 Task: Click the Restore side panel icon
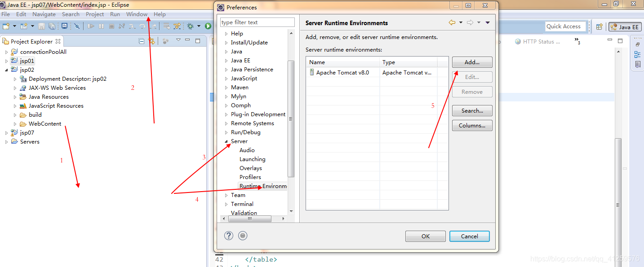pyautogui.click(x=637, y=44)
